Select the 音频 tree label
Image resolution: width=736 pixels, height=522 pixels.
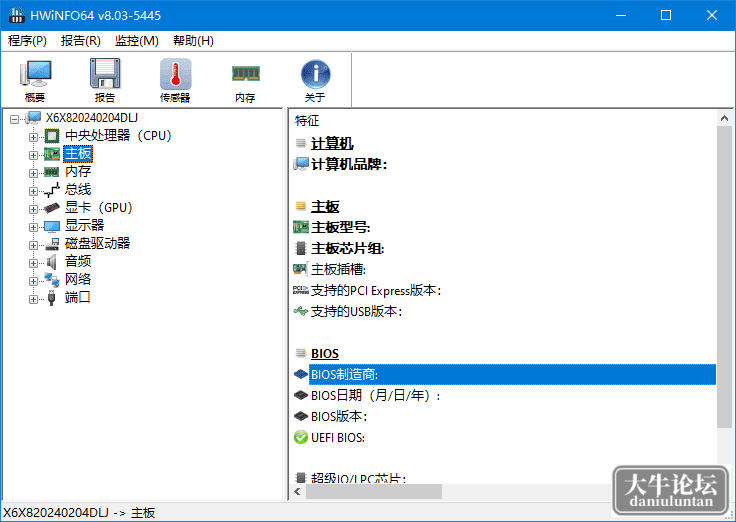point(78,261)
